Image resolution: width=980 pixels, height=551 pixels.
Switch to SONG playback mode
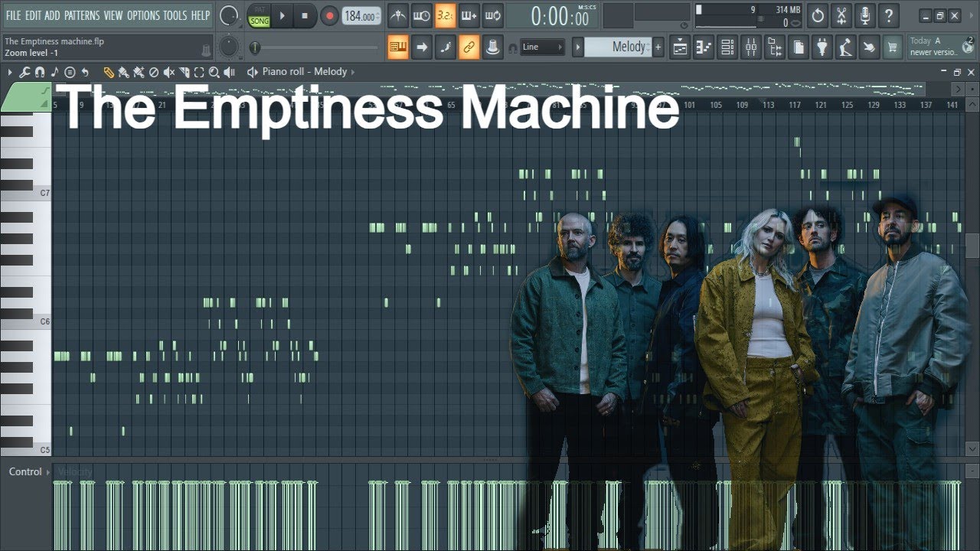[260, 21]
